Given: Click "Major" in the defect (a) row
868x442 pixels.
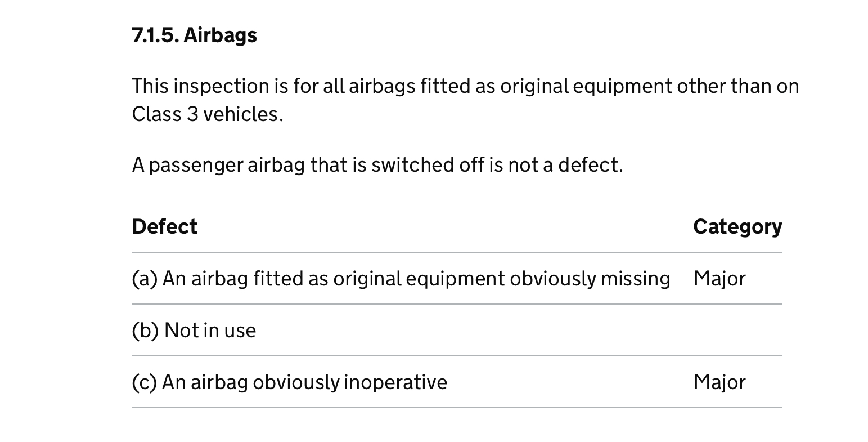Looking at the screenshot, I should pos(719,279).
